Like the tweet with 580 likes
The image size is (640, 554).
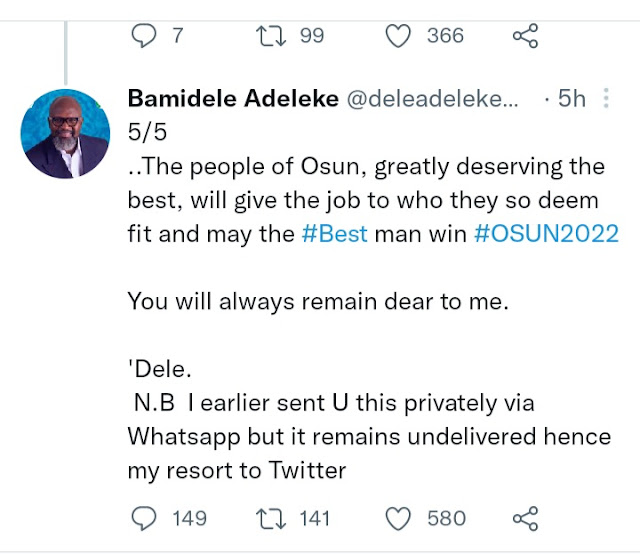(x=399, y=517)
